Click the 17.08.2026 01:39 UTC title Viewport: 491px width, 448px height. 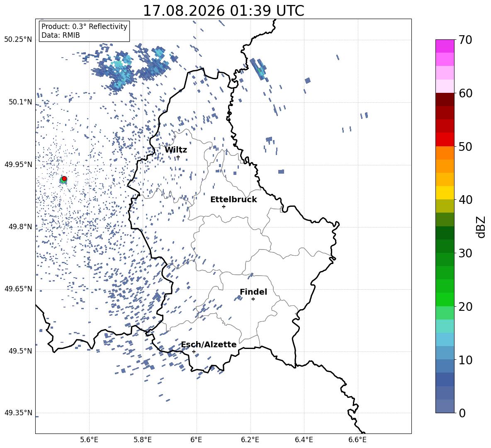[x=224, y=11]
